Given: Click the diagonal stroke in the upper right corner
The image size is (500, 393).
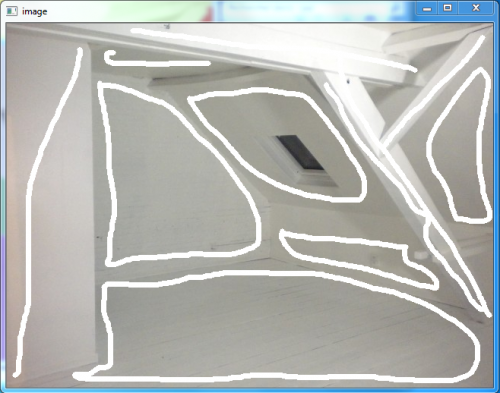Looking at the screenshot, I should (x=433, y=90).
